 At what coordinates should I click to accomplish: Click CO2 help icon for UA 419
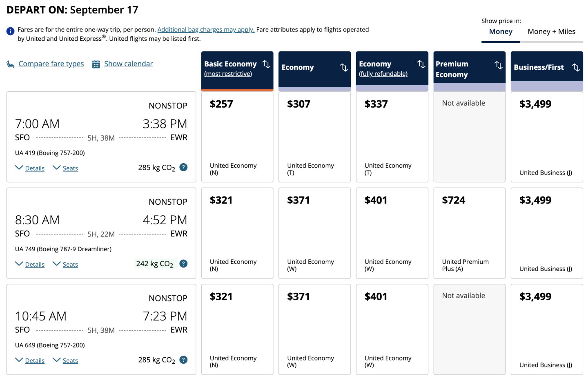[x=184, y=167]
